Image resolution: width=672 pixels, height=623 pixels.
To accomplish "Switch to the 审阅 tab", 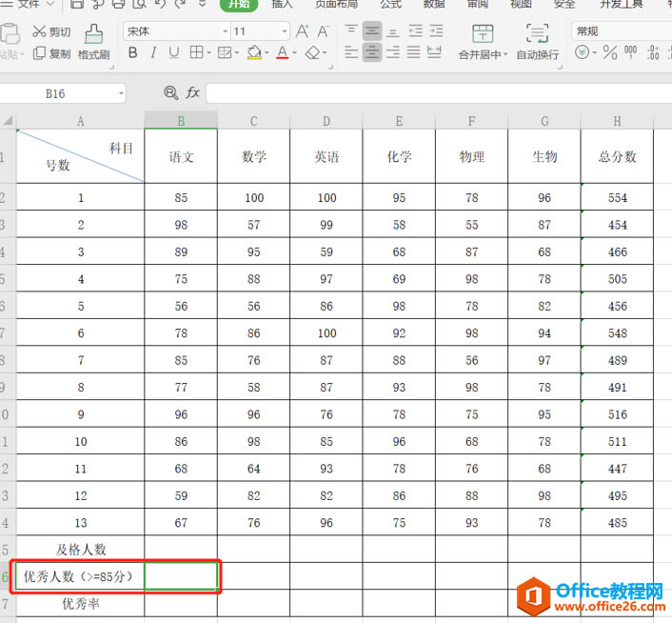I will pos(478,5).
